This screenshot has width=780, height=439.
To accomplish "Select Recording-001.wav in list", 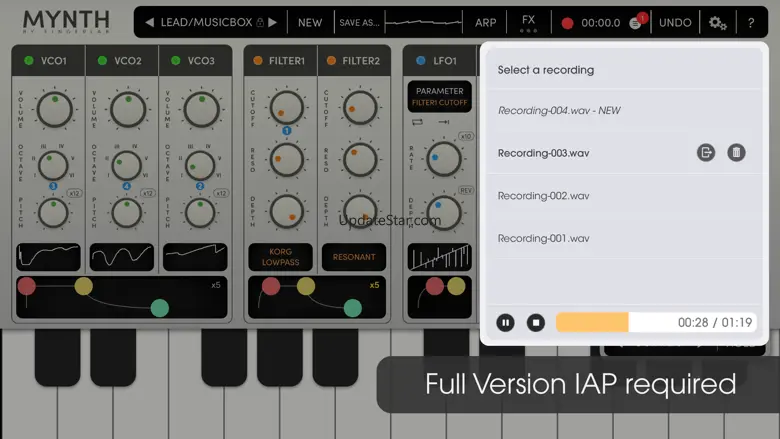I will click(x=624, y=239).
